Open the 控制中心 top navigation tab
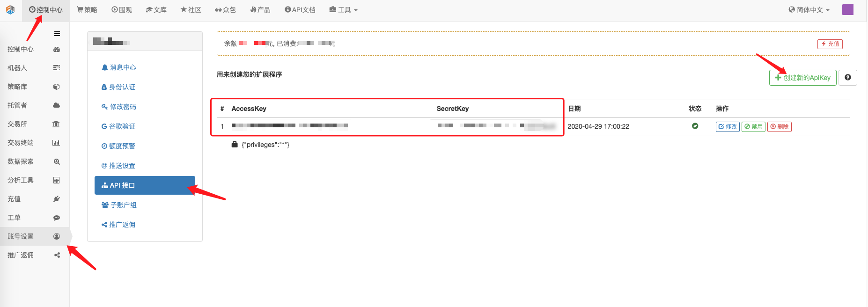The width and height of the screenshot is (868, 307). [x=46, y=10]
